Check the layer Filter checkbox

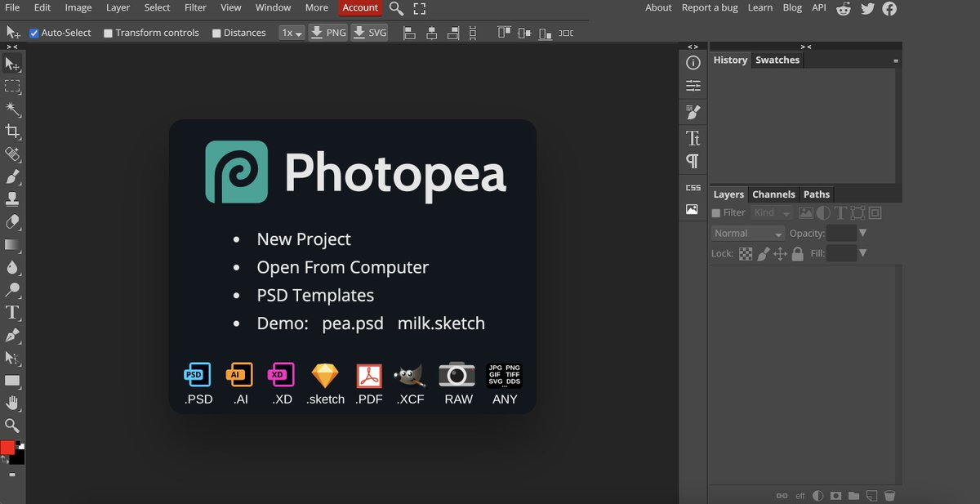pos(716,213)
